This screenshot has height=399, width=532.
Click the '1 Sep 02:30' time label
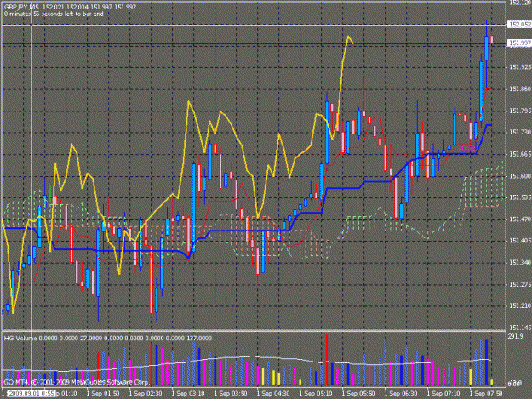coord(146,394)
